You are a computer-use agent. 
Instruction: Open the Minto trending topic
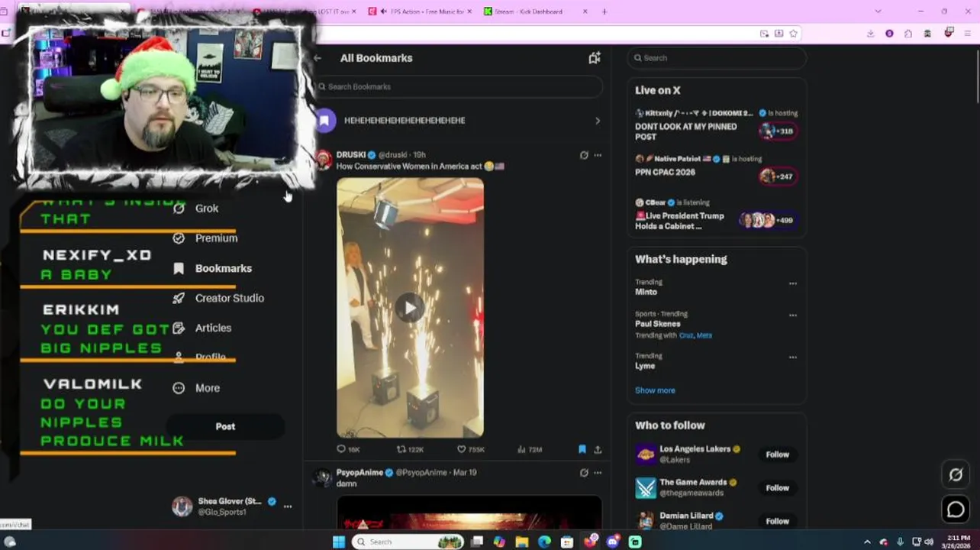646,292
